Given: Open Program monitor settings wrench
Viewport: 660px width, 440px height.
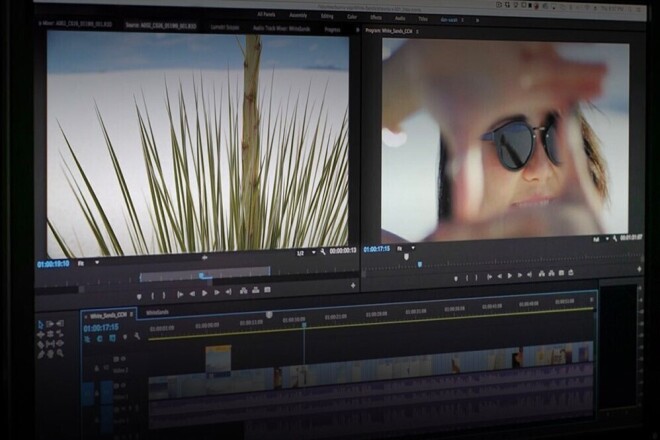Looking at the screenshot, I should (615, 238).
